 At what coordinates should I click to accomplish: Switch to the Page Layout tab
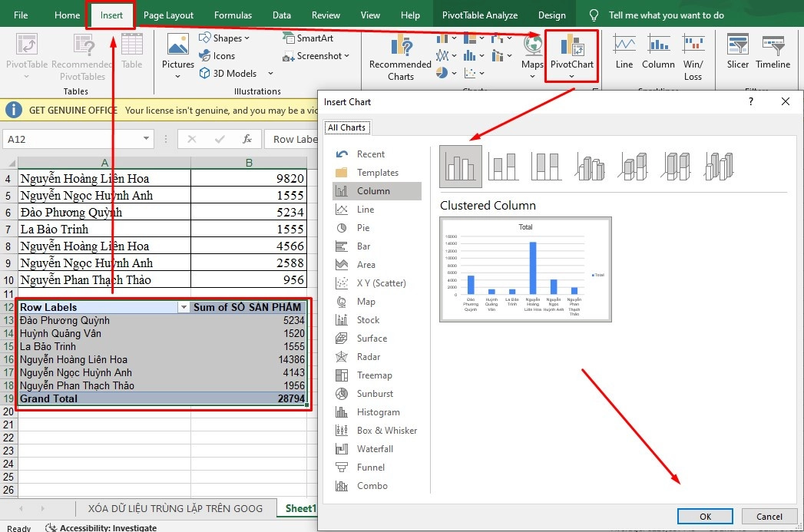168,15
